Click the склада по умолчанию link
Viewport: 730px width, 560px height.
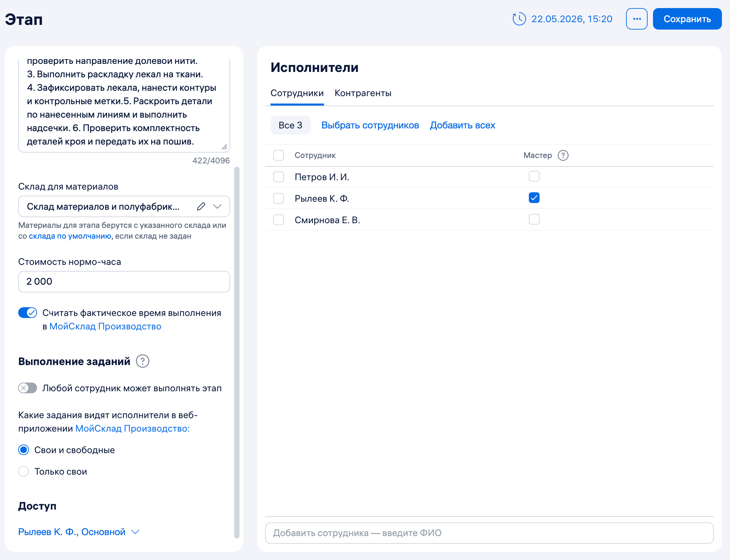click(x=70, y=236)
